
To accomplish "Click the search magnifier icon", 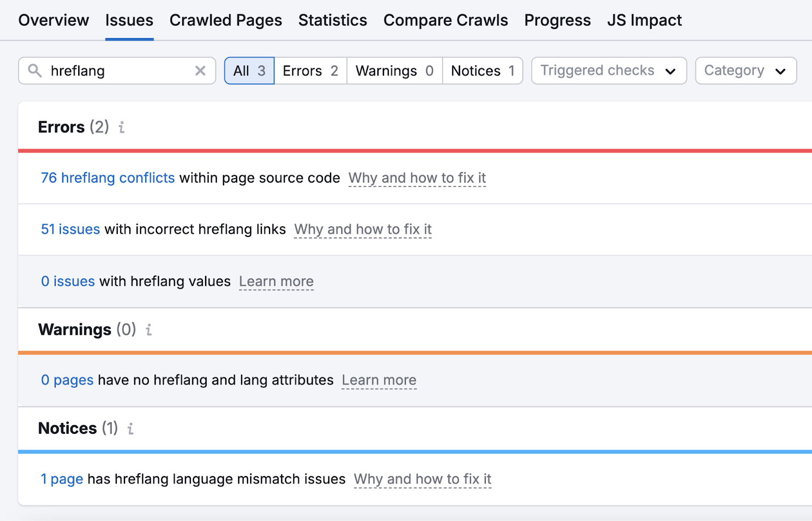I will point(35,71).
